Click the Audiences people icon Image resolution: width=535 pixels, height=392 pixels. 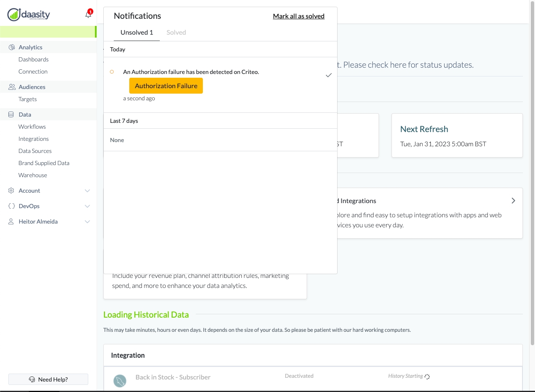pos(12,87)
